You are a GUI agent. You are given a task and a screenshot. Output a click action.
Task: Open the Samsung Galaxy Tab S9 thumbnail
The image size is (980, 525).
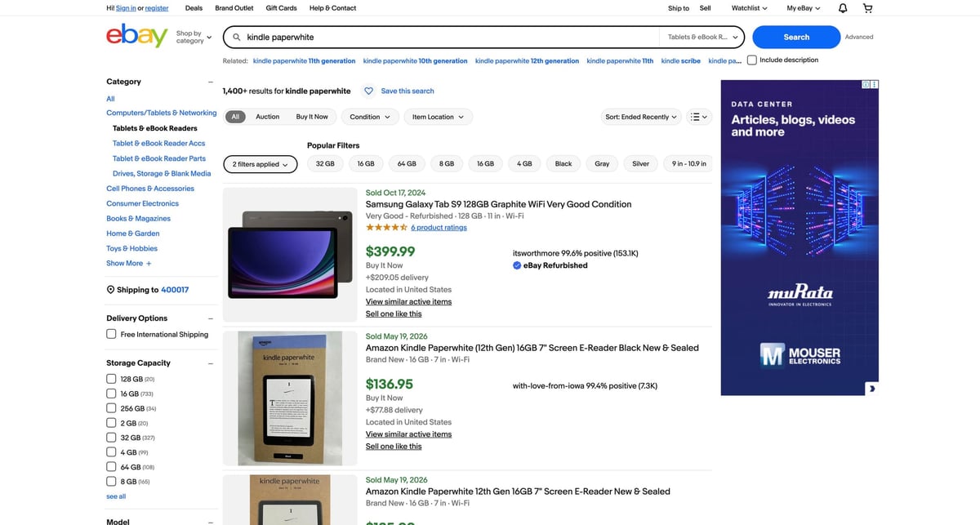[x=290, y=255]
